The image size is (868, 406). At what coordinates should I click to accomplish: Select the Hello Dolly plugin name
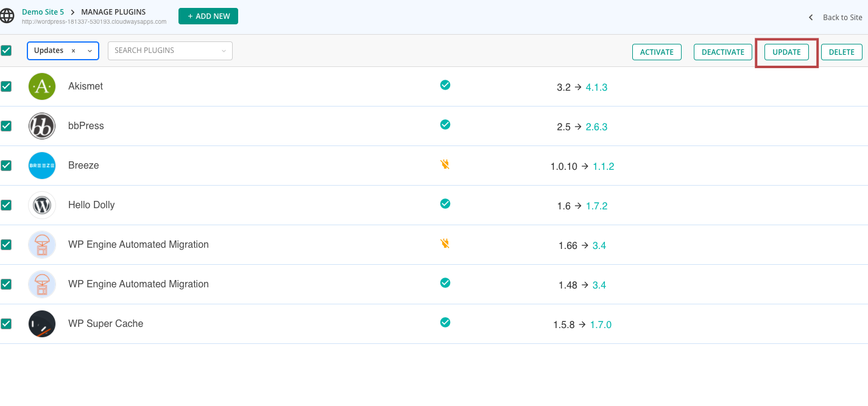[91, 205]
